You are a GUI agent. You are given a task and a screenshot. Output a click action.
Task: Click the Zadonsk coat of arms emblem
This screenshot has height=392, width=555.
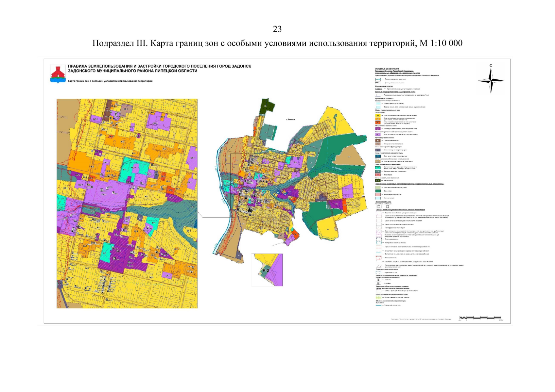click(x=58, y=74)
